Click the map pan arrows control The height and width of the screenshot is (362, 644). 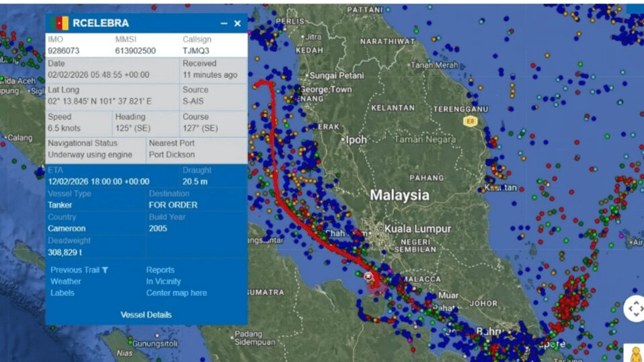click(634, 308)
